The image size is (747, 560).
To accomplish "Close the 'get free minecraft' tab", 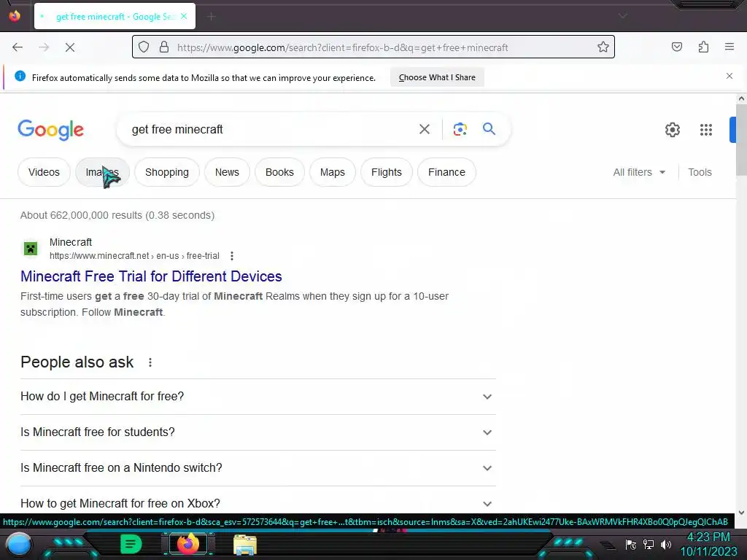I will tap(184, 16).
